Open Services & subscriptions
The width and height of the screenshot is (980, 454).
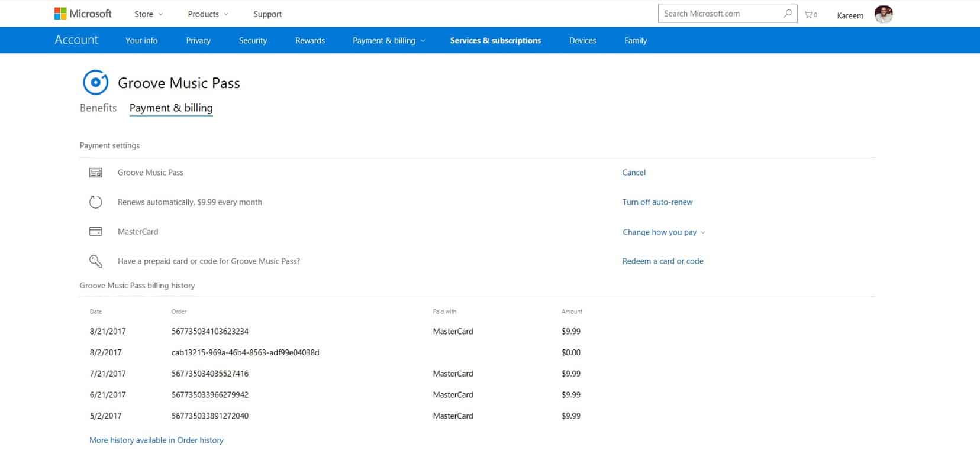coord(495,41)
